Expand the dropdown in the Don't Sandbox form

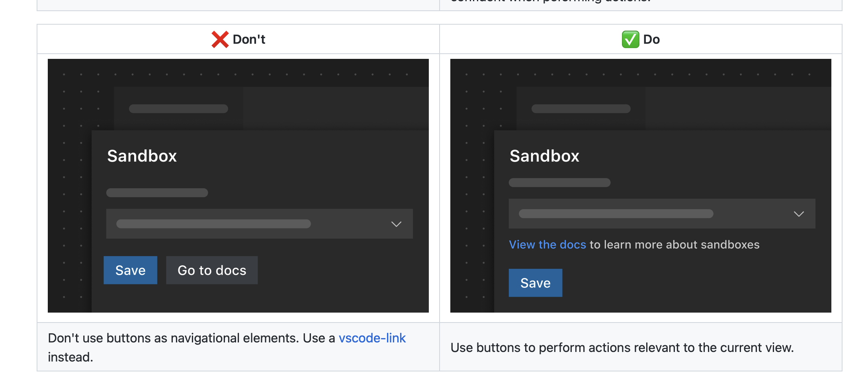point(395,224)
